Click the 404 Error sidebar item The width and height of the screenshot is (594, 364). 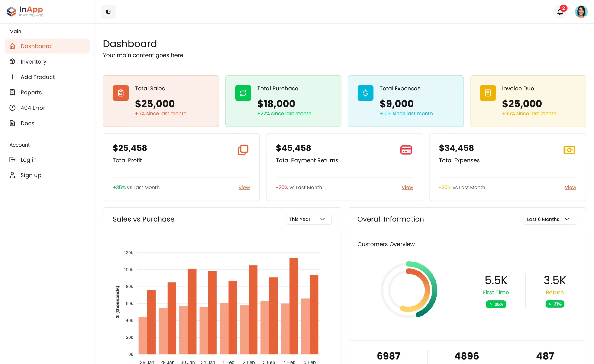33,108
